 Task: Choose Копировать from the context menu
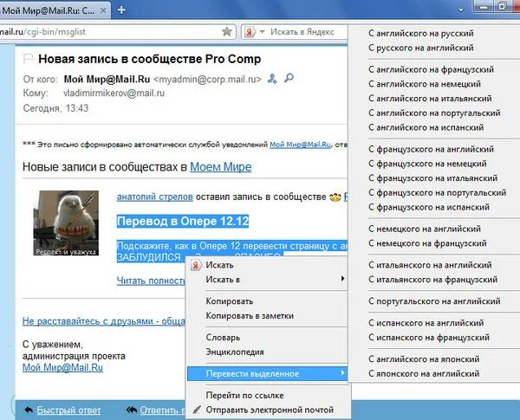click(x=267, y=301)
